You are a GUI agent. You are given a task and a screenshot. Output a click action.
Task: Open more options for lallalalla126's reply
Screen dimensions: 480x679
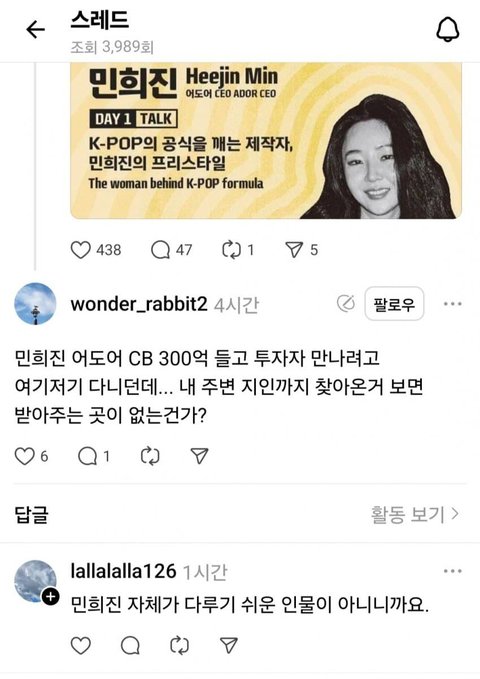[x=453, y=571]
